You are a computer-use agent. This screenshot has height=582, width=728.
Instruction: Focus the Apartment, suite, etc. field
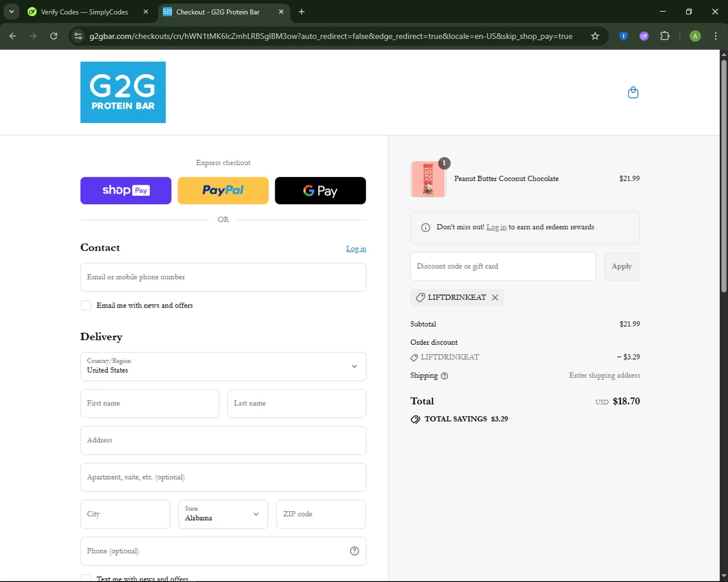223,477
